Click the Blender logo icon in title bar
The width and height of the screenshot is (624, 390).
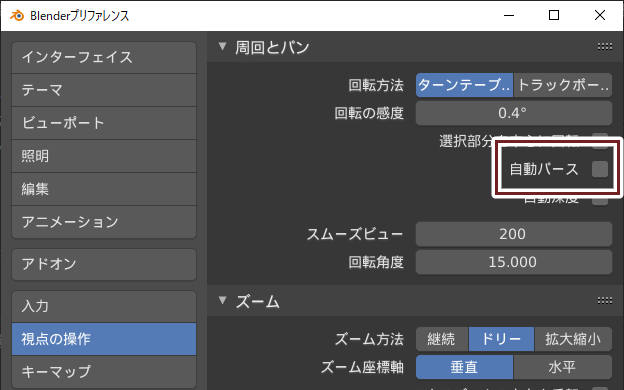click(17, 16)
